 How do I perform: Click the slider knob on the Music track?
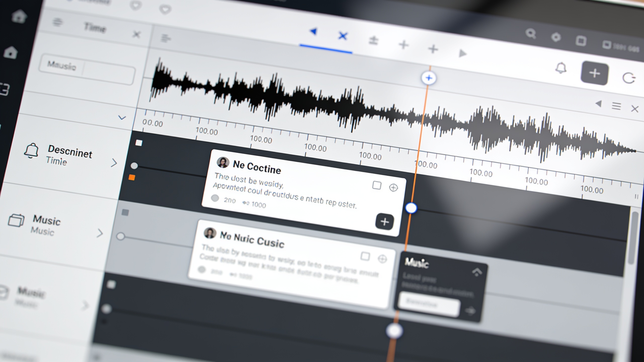(121, 236)
